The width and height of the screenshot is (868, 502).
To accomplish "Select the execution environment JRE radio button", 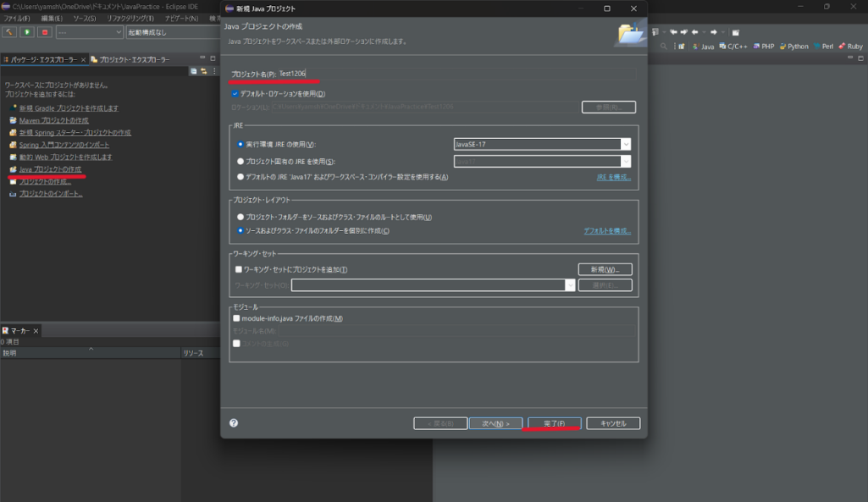I will coord(240,145).
